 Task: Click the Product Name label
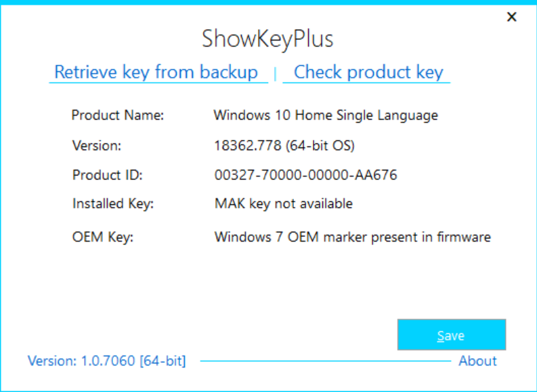pyautogui.click(x=118, y=115)
